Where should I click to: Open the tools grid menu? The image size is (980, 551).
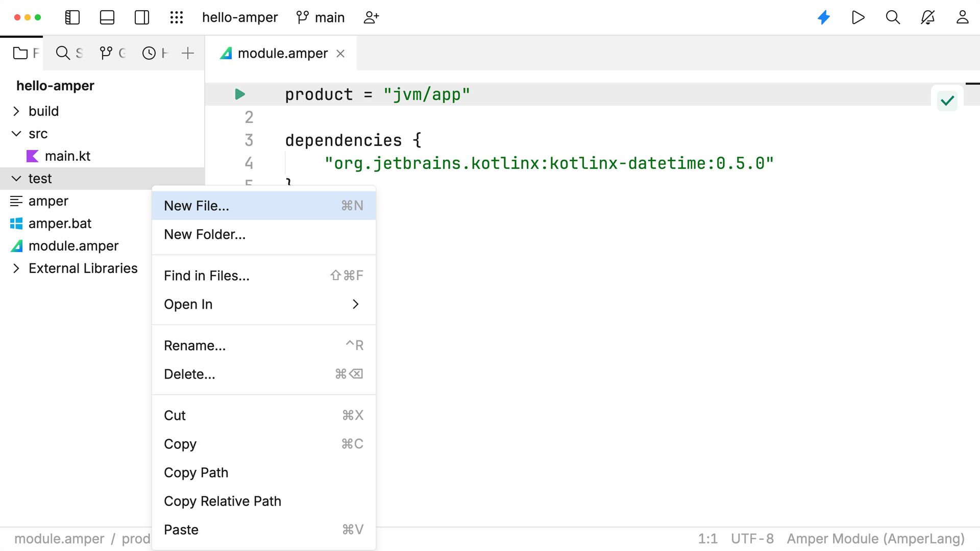pos(177,17)
